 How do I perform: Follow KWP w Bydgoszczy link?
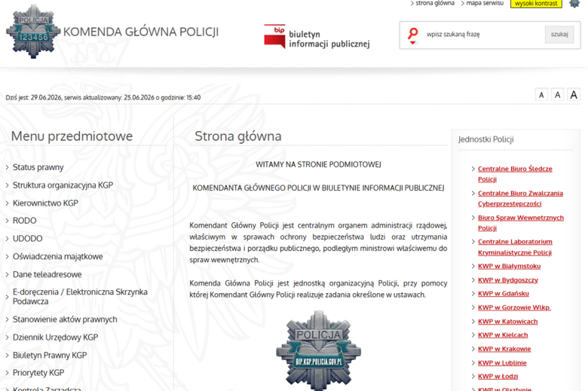(508, 280)
